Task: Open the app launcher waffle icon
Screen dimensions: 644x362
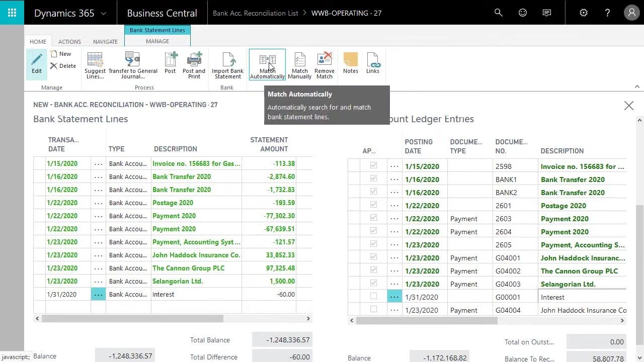Action: (12, 13)
